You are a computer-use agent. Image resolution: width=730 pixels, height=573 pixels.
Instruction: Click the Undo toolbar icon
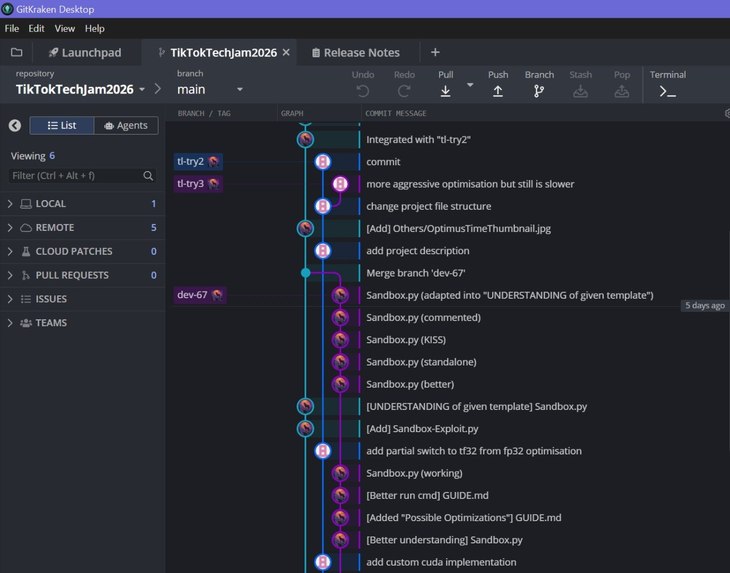(363, 91)
